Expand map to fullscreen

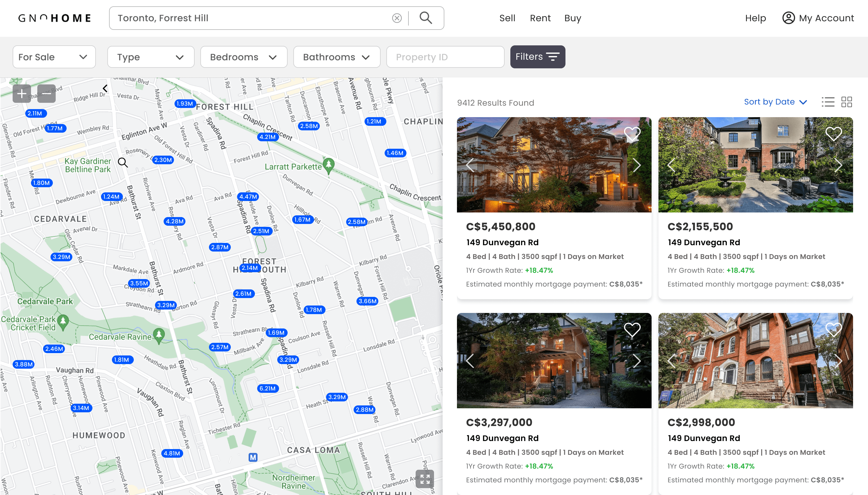[x=425, y=479]
